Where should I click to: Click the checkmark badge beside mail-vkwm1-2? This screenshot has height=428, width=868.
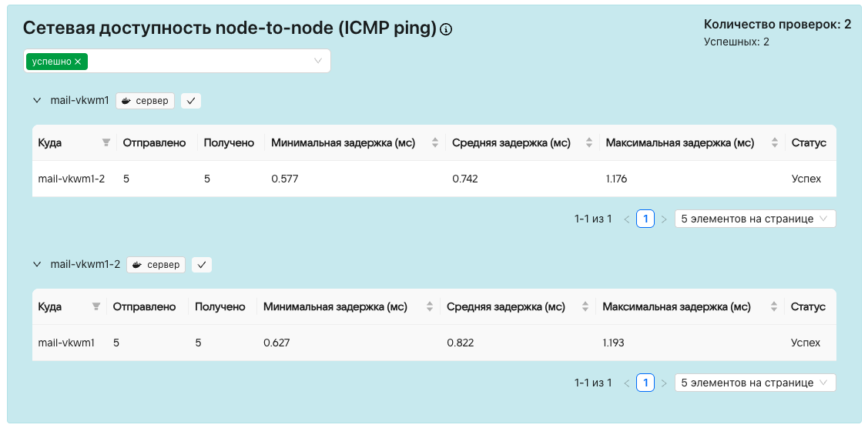[202, 265]
